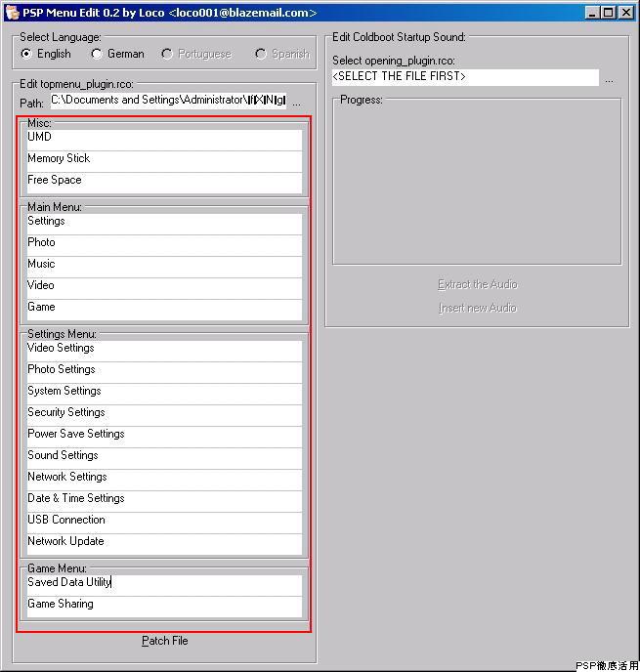The image size is (640, 672).
Task: Click the Security Settings field
Action: tap(164, 415)
